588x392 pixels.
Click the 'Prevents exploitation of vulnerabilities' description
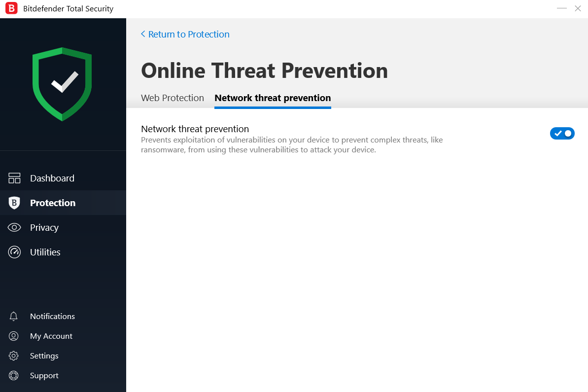pos(292,145)
